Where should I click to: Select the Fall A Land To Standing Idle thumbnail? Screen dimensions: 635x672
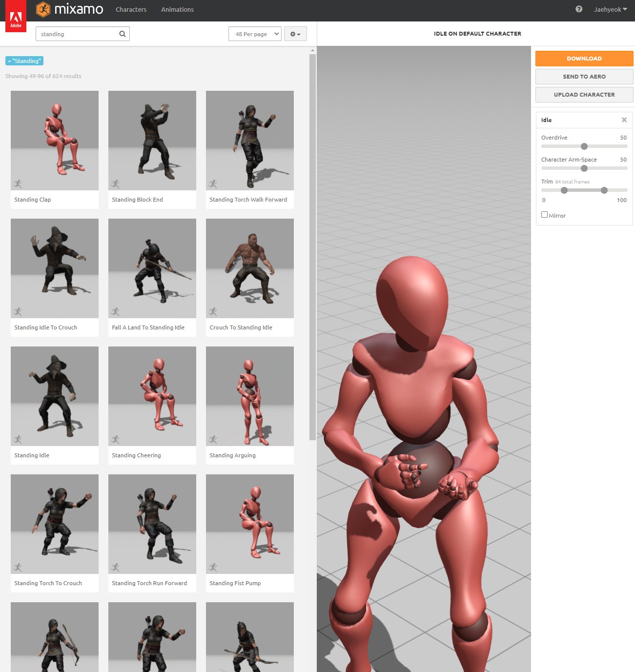[152, 268]
